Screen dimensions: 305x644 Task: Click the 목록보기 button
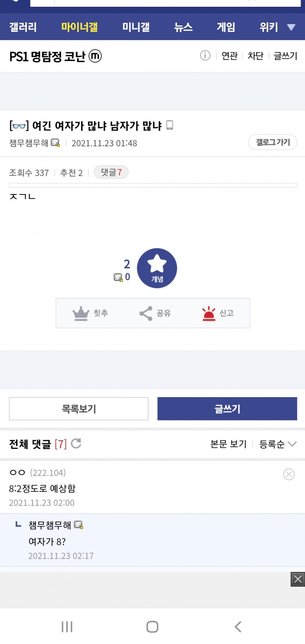79,409
